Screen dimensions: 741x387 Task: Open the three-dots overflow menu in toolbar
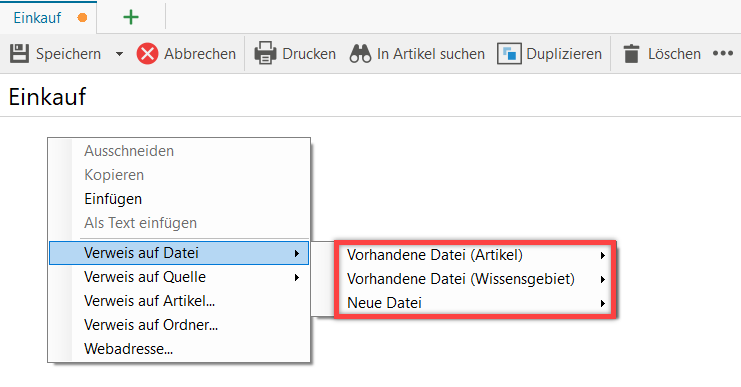(723, 53)
